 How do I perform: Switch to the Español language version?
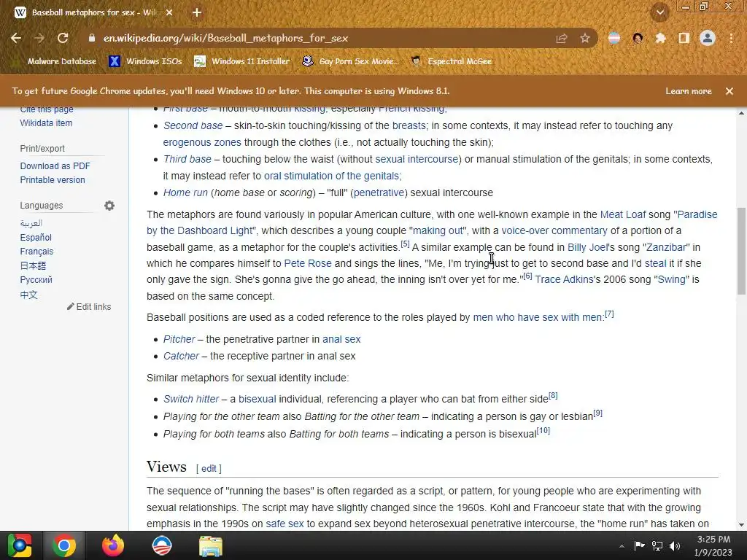pos(36,237)
